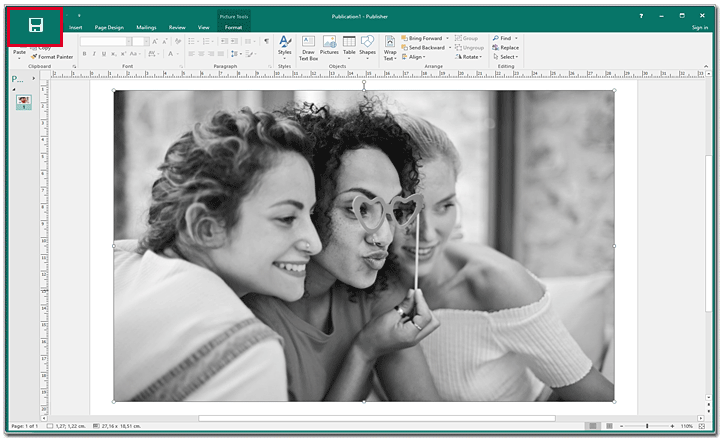The height and width of the screenshot is (438, 720).
Task: Toggle Subscript formatting
Action: click(x=113, y=54)
